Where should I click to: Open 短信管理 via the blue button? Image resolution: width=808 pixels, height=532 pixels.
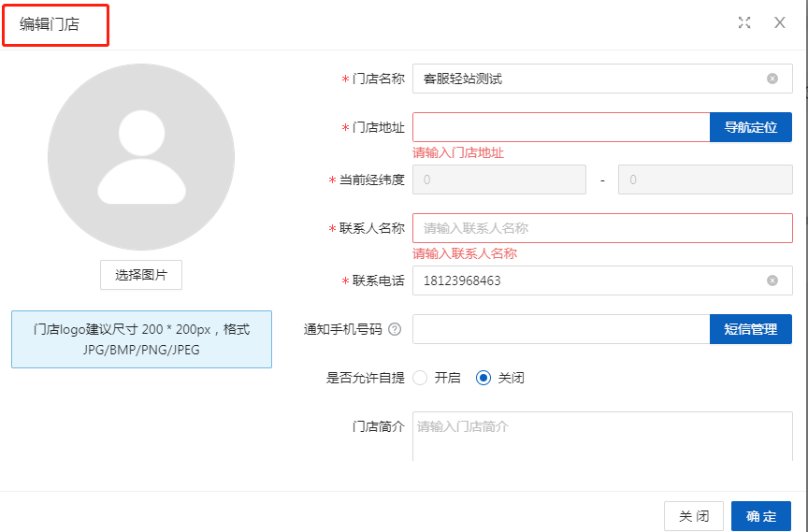click(751, 329)
